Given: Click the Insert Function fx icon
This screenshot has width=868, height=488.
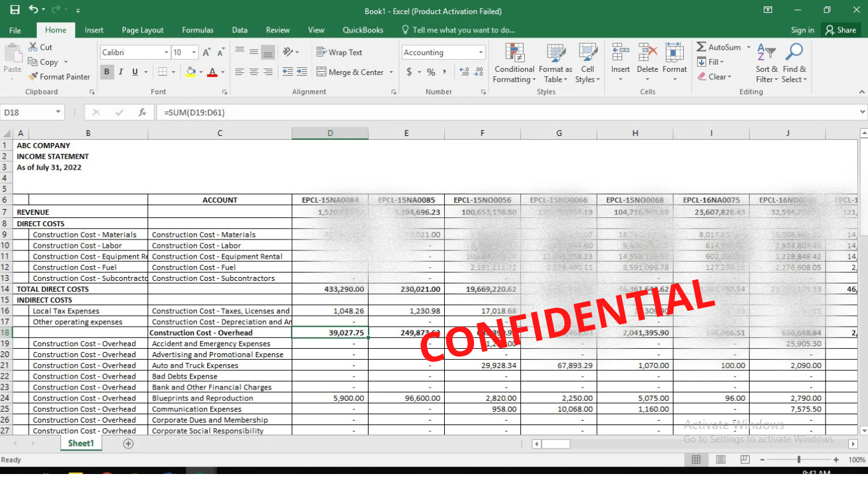Looking at the screenshot, I should point(142,112).
